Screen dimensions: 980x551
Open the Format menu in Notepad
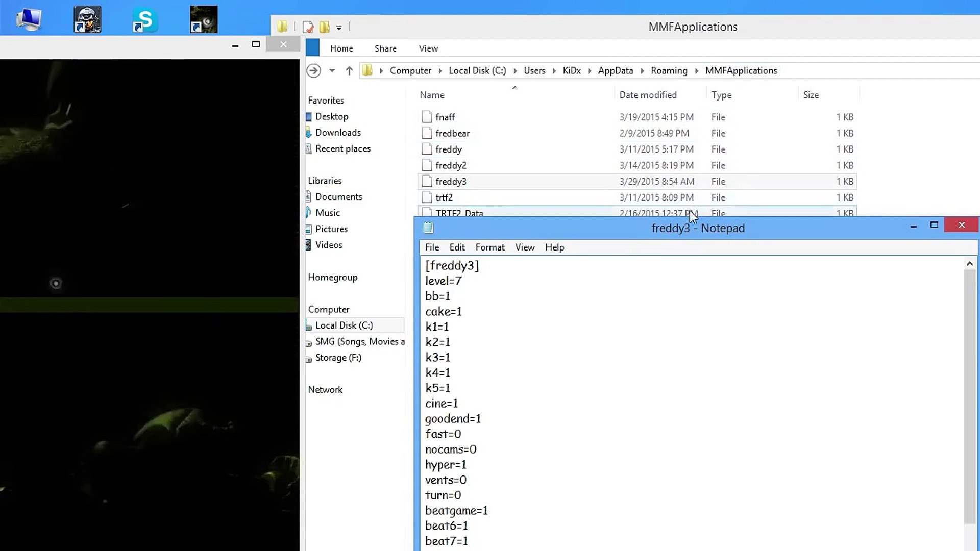point(489,247)
